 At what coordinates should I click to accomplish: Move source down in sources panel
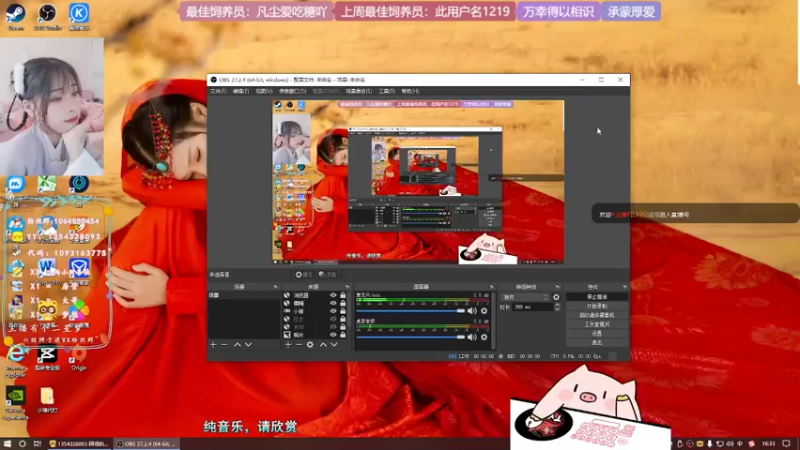pos(334,345)
